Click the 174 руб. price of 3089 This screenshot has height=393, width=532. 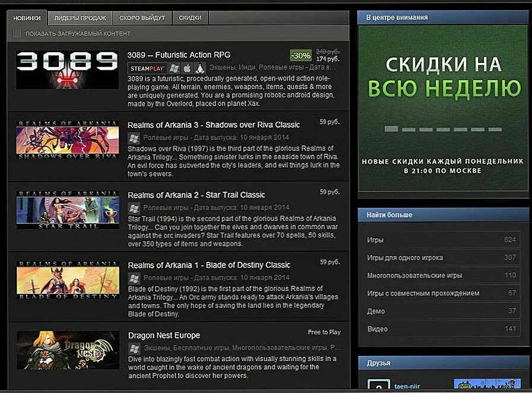point(328,59)
